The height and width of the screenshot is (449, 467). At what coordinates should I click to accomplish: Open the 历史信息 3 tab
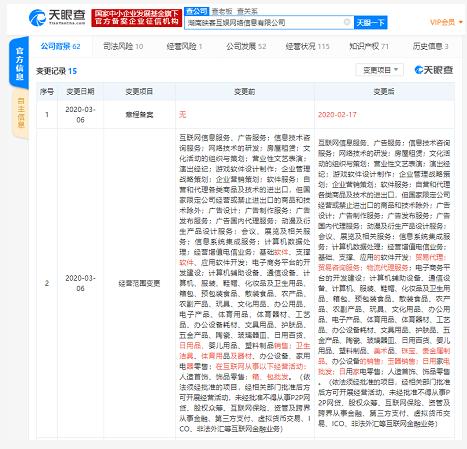click(430, 46)
